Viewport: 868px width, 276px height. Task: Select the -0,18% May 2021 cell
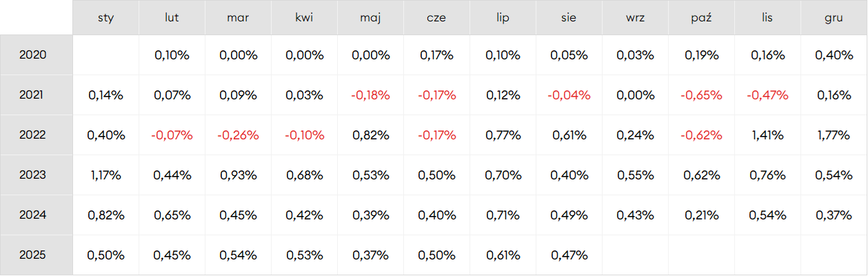(370, 95)
